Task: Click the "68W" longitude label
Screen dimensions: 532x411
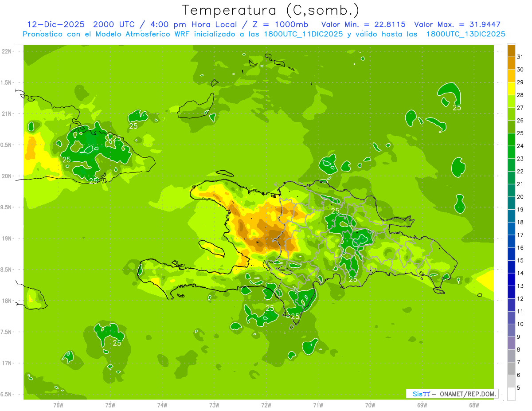Action: (473, 405)
